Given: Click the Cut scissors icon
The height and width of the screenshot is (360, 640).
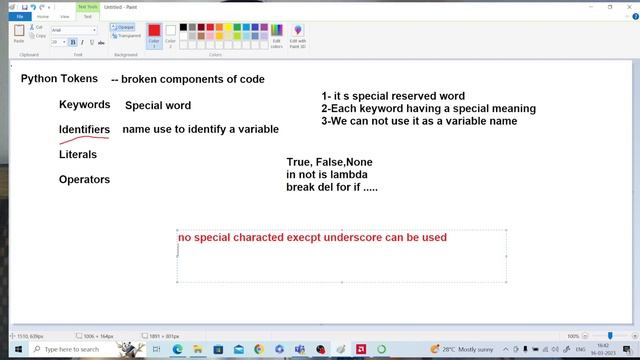Looking at the screenshot, I should coord(32,27).
